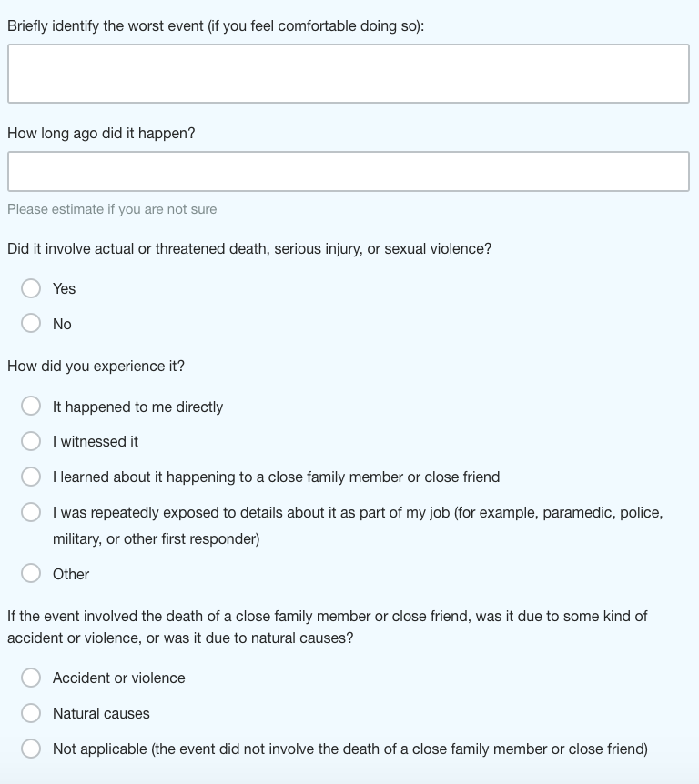The image size is (699, 784).
Task: Choose the repeated job exposure option
Action: coord(31,512)
